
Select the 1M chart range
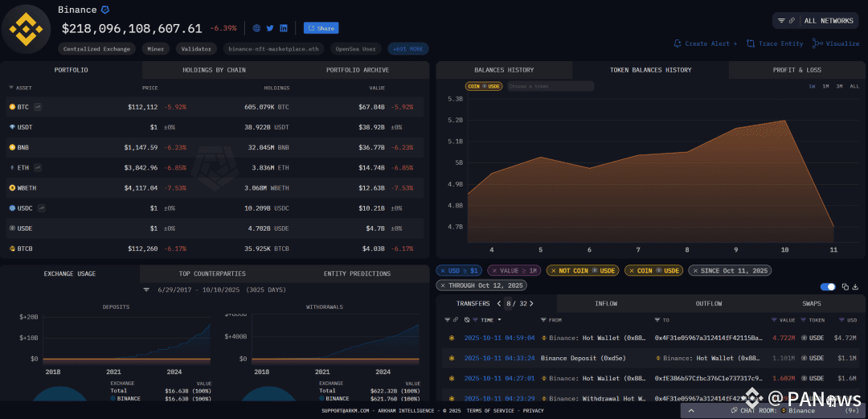click(825, 86)
